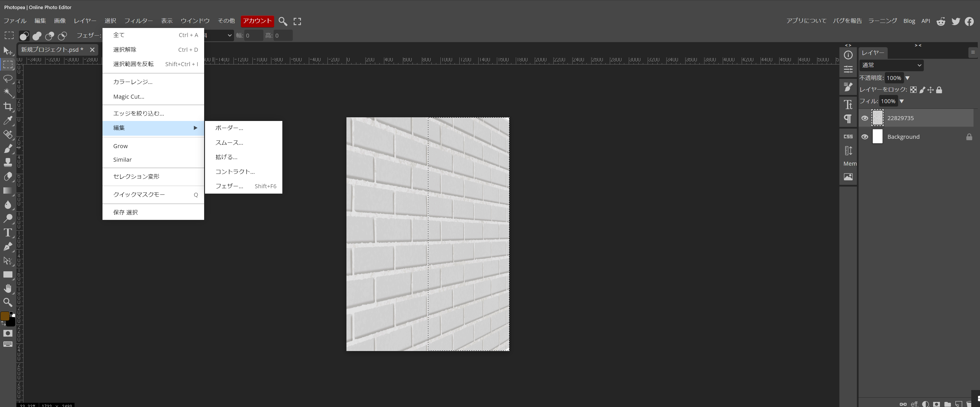Select the Lasso tool
980x407 pixels.
click(8, 79)
